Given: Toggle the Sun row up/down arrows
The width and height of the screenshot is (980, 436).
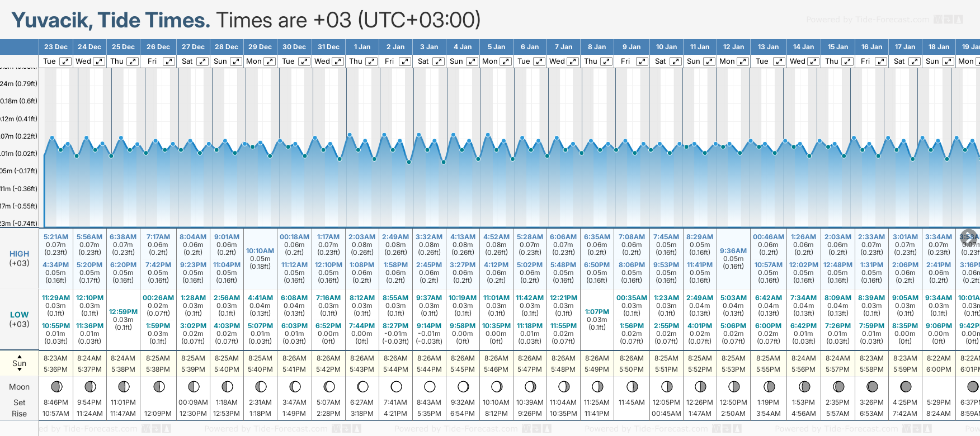Looking at the screenshot, I should [x=20, y=363].
